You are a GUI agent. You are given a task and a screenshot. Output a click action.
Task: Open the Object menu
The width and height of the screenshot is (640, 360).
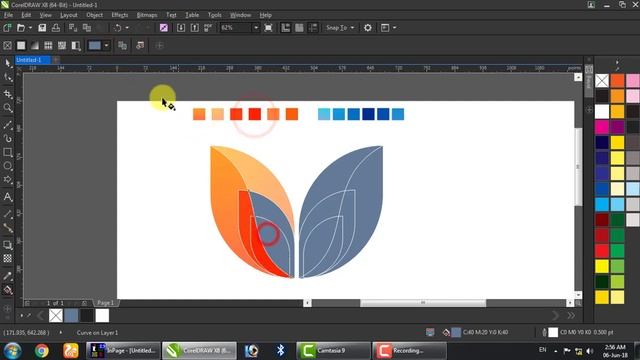pyautogui.click(x=94, y=15)
